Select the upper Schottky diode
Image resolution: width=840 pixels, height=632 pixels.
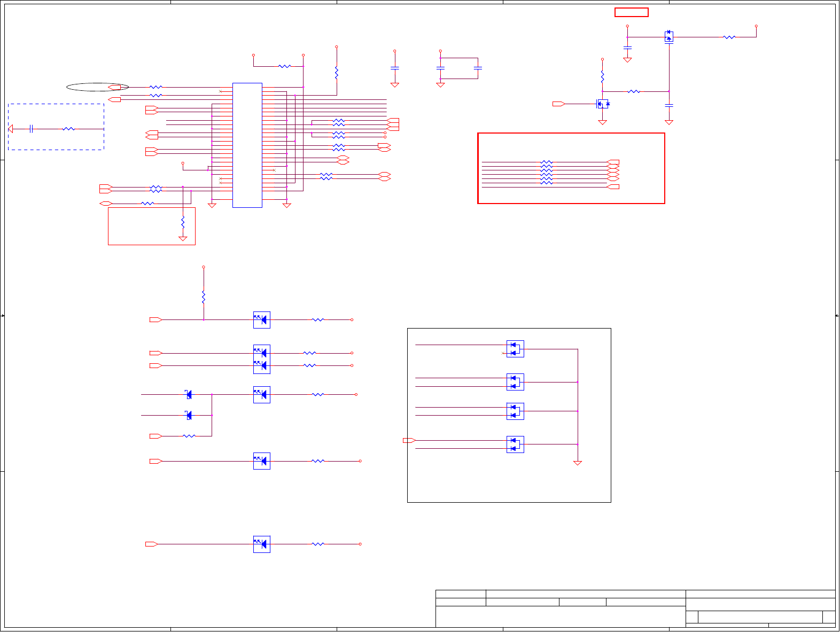coord(189,394)
